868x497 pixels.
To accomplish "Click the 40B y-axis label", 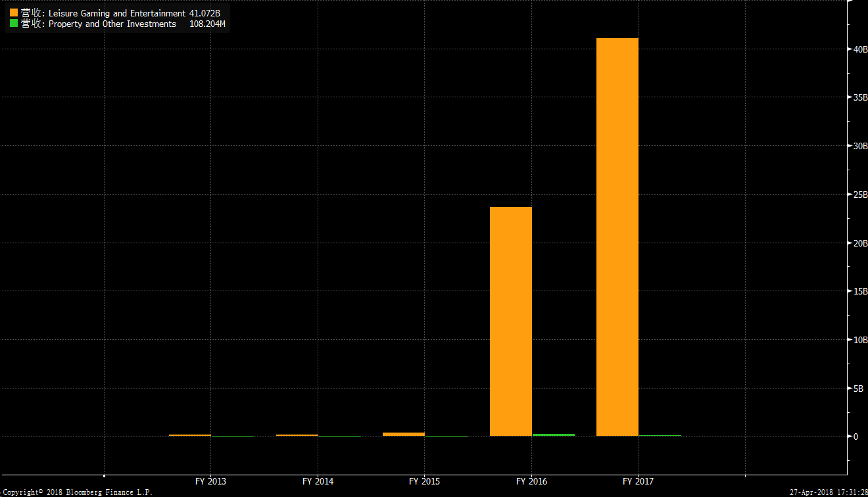I will point(860,49).
